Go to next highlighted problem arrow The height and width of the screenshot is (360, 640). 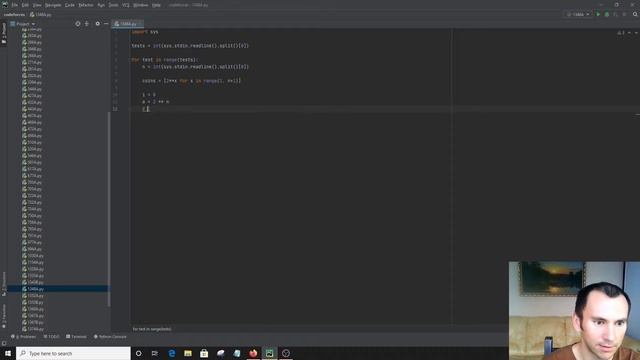pos(636,33)
